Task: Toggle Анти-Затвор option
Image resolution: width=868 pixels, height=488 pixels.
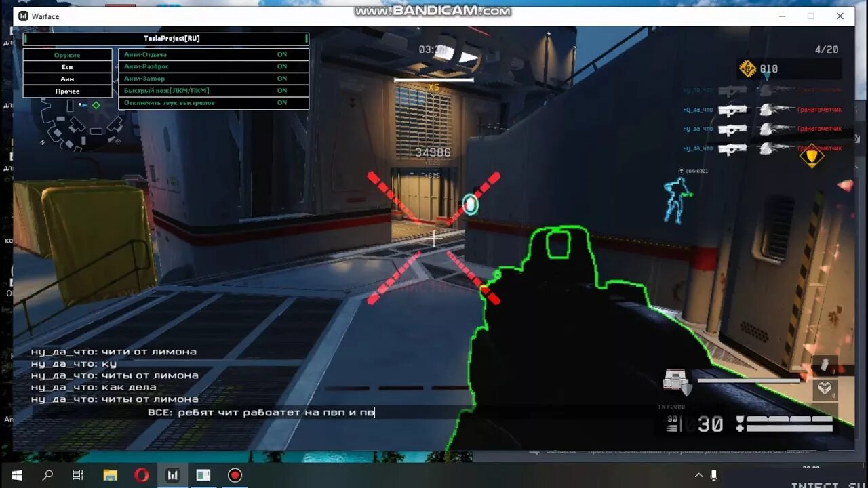Action: coord(214,79)
